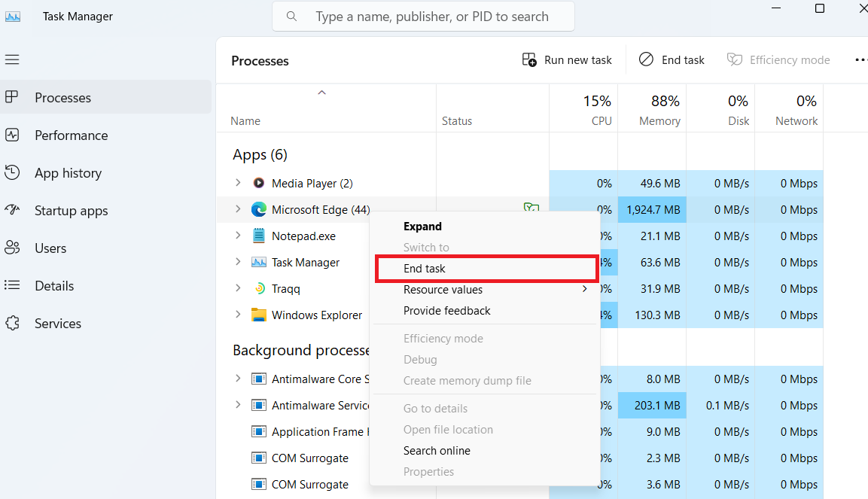The width and height of the screenshot is (868, 499).
Task: Open the App history page
Action: click(105, 172)
